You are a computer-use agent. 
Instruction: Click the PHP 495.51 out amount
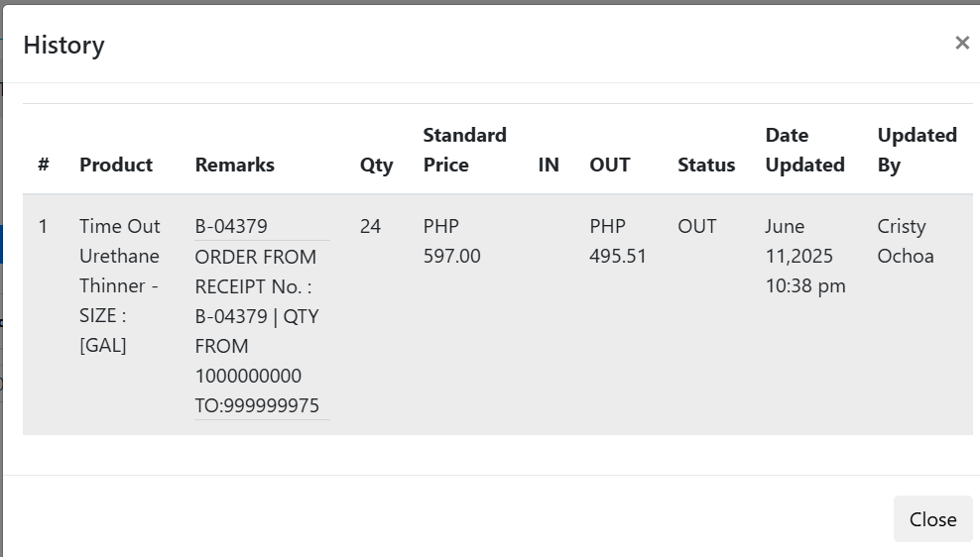pos(617,241)
